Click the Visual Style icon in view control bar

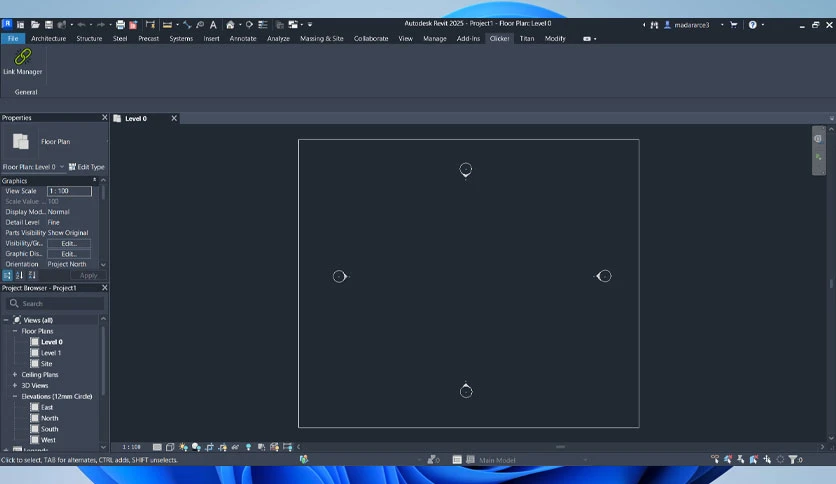(x=170, y=447)
